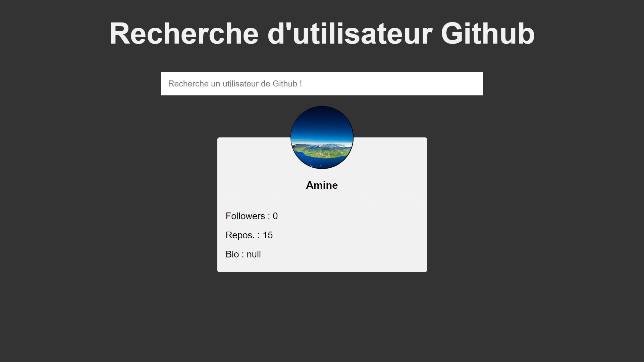This screenshot has height=362, width=644.
Task: Click the "Repos. : 15" line
Action: [x=249, y=235]
